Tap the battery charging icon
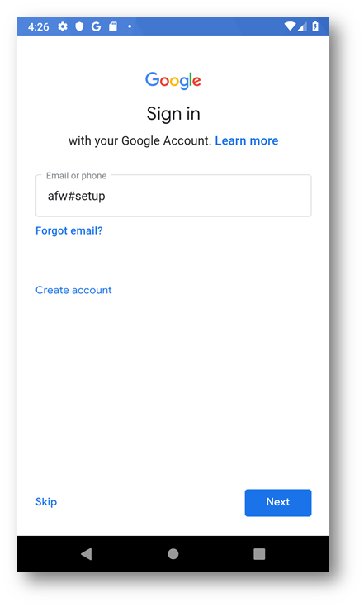Screen dimensions: 364x607 (x=315, y=26)
